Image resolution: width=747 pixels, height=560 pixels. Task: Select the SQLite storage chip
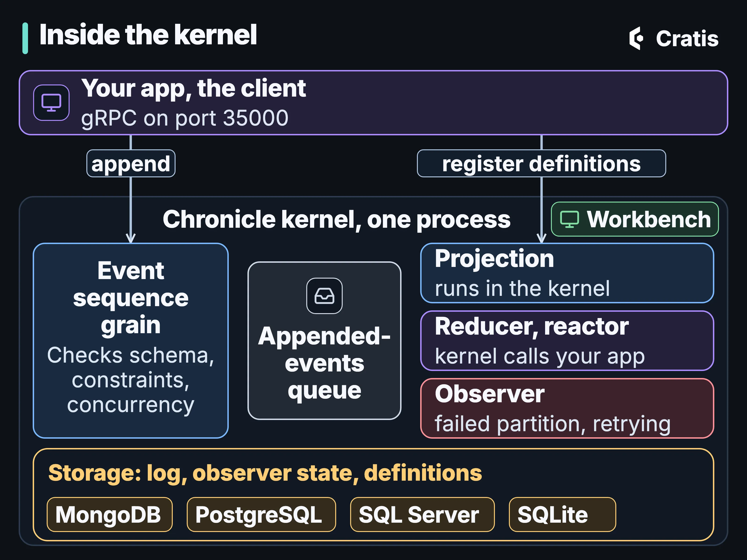(562, 514)
